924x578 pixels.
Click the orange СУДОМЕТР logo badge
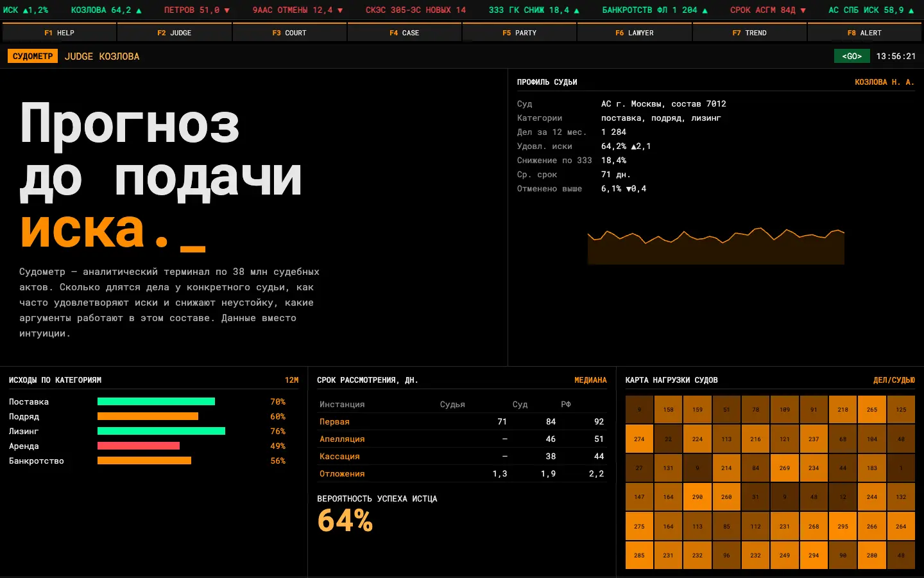33,56
